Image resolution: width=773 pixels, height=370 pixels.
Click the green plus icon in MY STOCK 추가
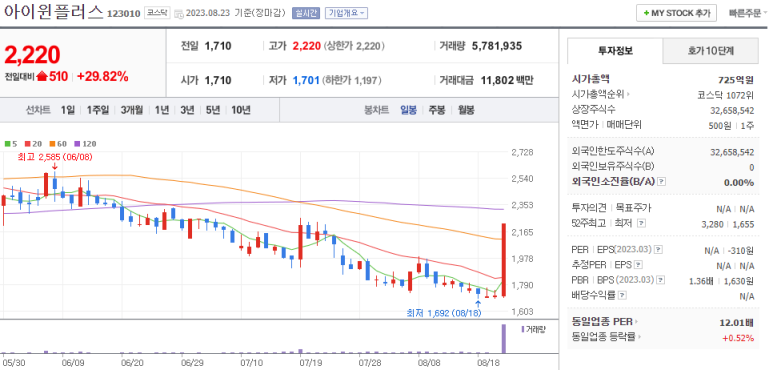pos(646,13)
